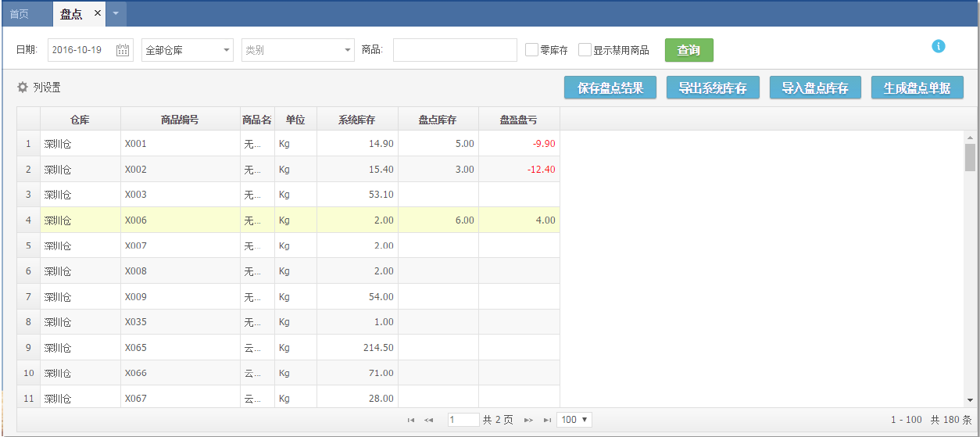Click the vertical scrollbar thumb
This screenshot has width=980, height=437.
[x=971, y=157]
